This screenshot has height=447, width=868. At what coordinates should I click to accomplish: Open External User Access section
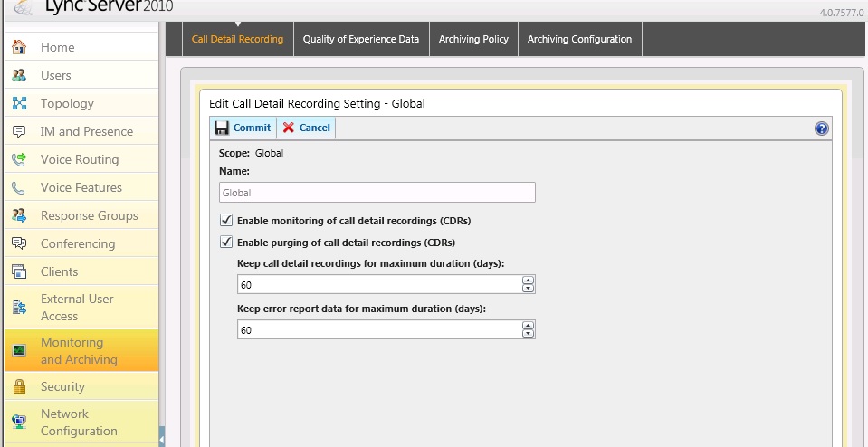pos(81,307)
